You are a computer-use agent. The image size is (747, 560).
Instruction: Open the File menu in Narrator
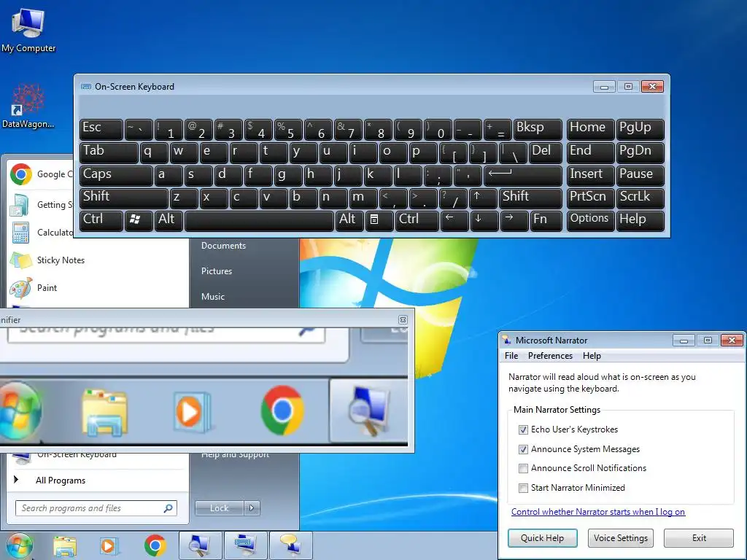511,356
